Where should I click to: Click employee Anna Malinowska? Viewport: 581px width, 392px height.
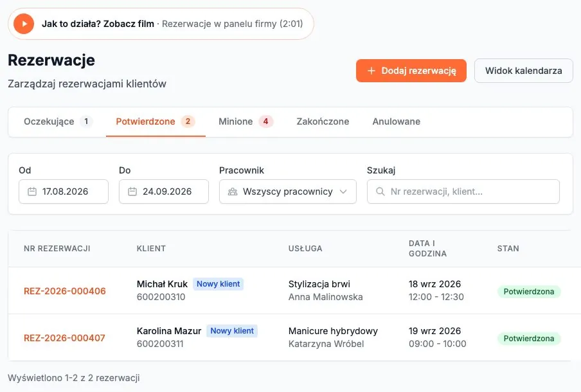[326, 297]
